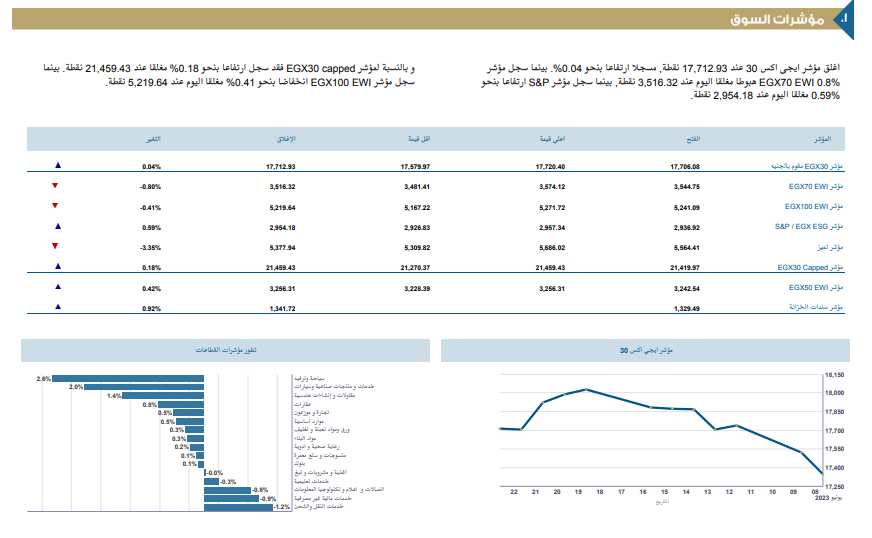Click the section number badge in header banner

pyautogui.click(x=844, y=19)
